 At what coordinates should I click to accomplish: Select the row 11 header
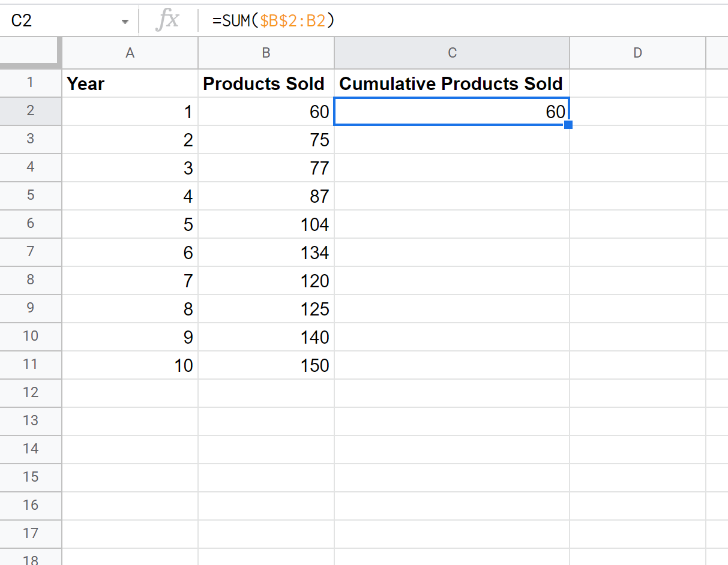point(31,365)
